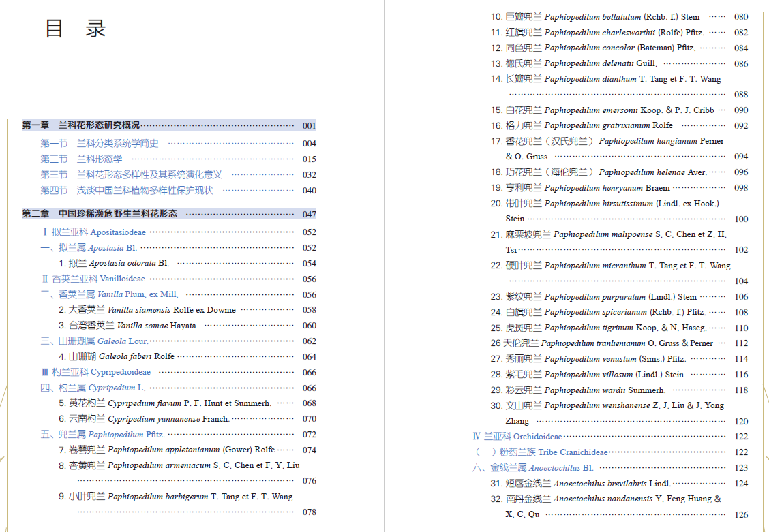Select 17. 香花兜兰 Paphiopedilum hangianum entry

click(x=619, y=149)
